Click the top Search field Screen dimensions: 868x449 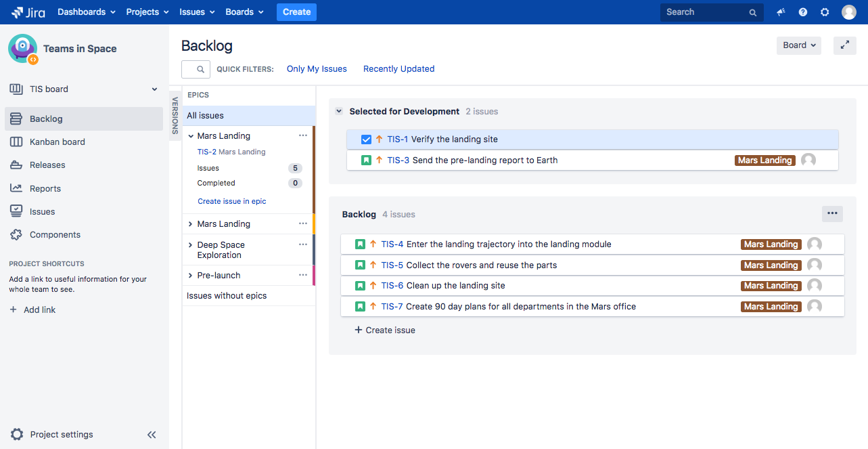[712, 12]
